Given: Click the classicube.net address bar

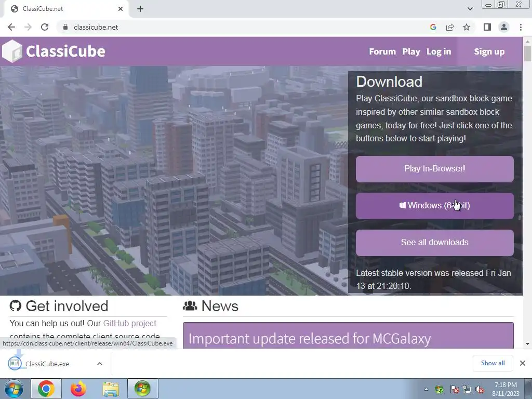Looking at the screenshot, I should (x=244, y=27).
